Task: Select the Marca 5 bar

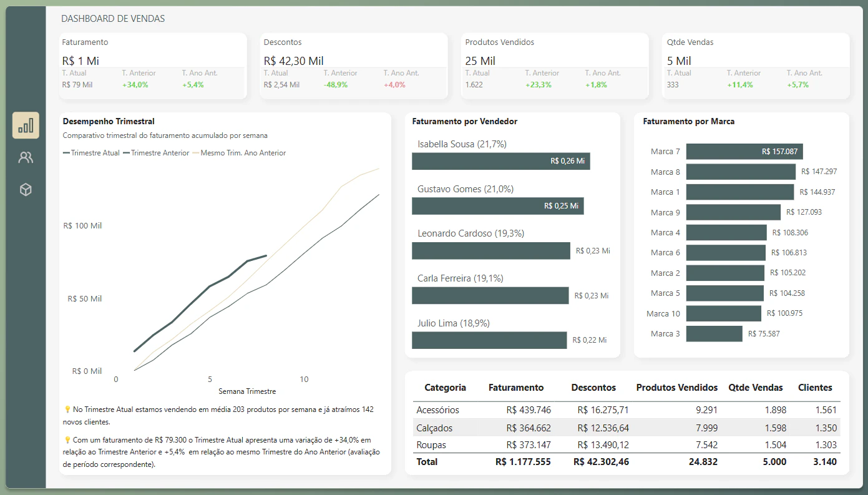Action: [x=725, y=293]
